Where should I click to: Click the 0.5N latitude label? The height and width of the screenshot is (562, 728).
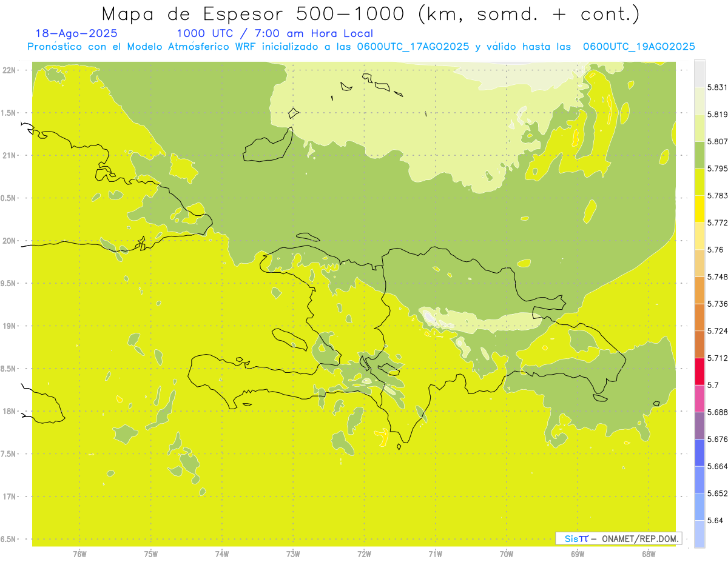(8, 198)
